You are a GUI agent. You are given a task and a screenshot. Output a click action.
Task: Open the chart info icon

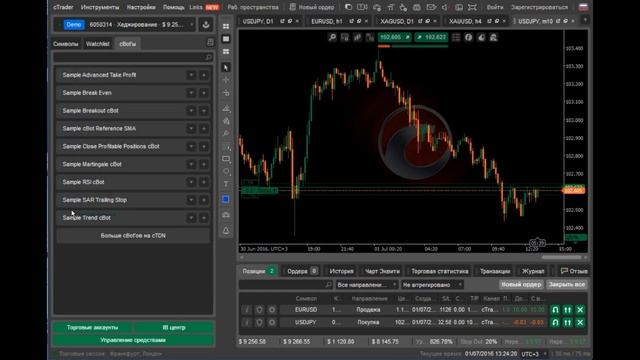(469, 38)
